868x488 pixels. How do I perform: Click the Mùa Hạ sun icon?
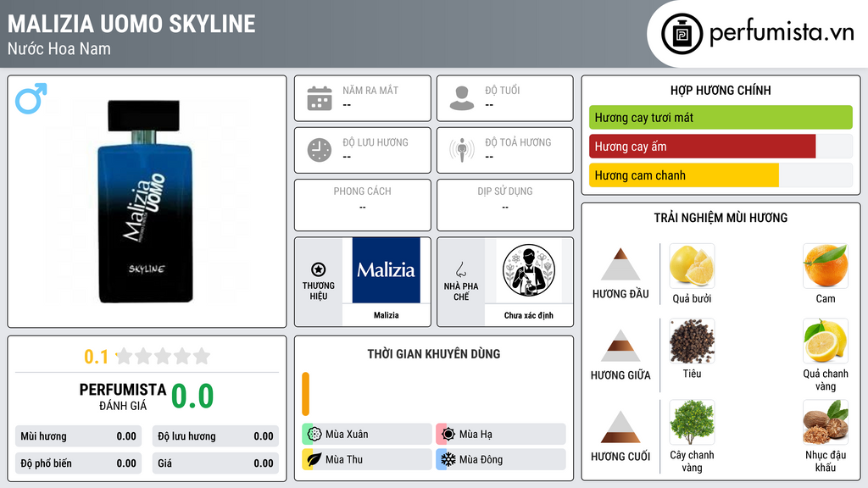[x=448, y=434]
